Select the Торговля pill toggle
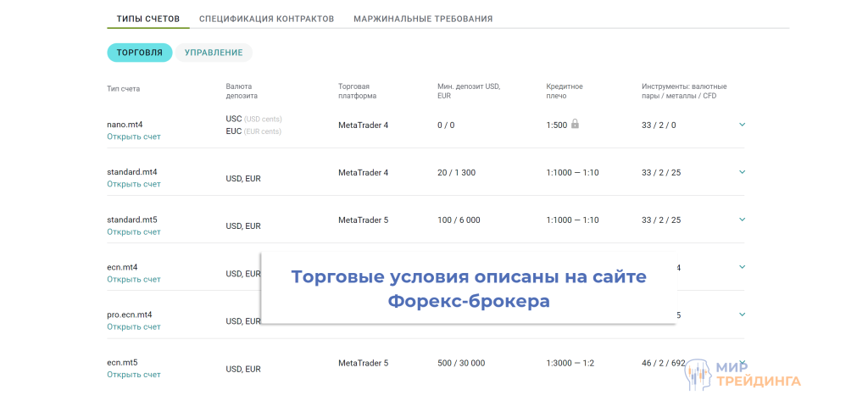Screen dimensions: 868x401 point(139,53)
